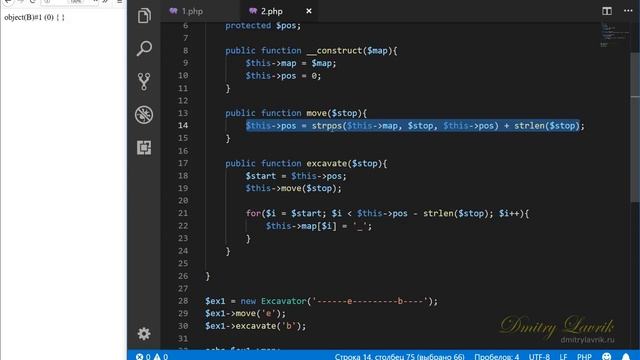Click 'object(B)#1 (0)' output in browser

click(x=29, y=18)
